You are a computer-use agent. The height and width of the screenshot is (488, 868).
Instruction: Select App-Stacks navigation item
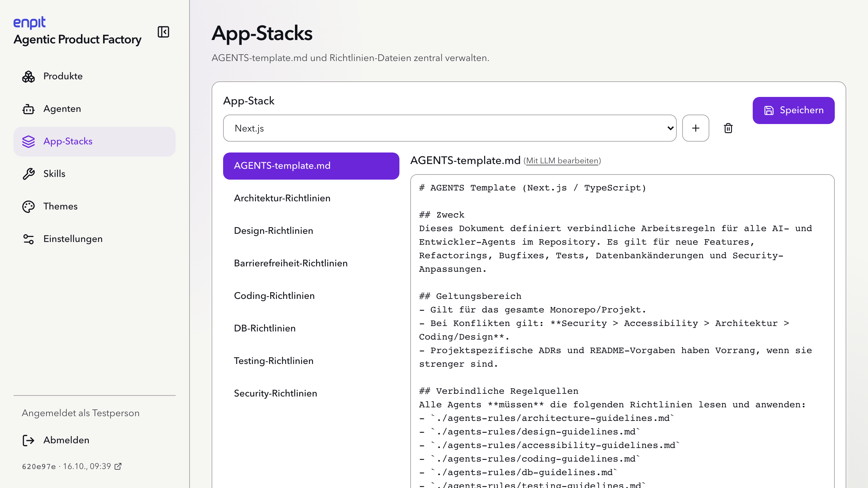pyautogui.click(x=95, y=141)
